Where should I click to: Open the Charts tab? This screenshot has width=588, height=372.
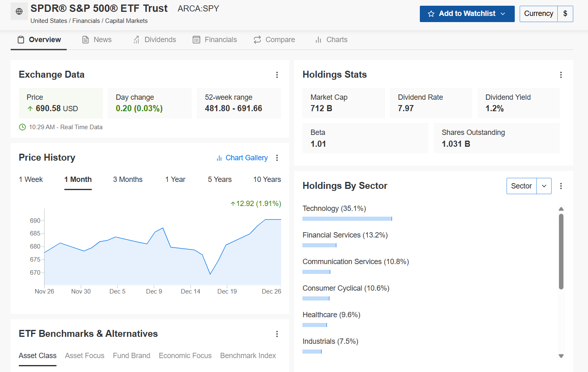[x=331, y=40]
